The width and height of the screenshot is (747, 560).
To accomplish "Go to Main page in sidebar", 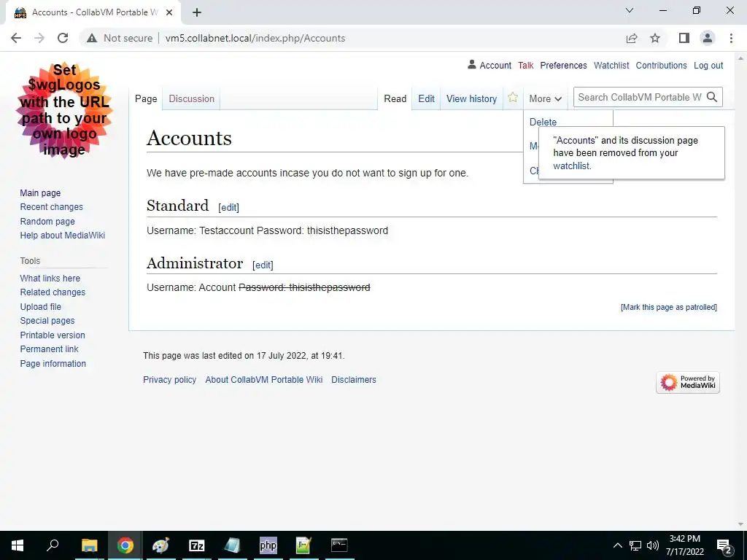I will pos(41,192).
